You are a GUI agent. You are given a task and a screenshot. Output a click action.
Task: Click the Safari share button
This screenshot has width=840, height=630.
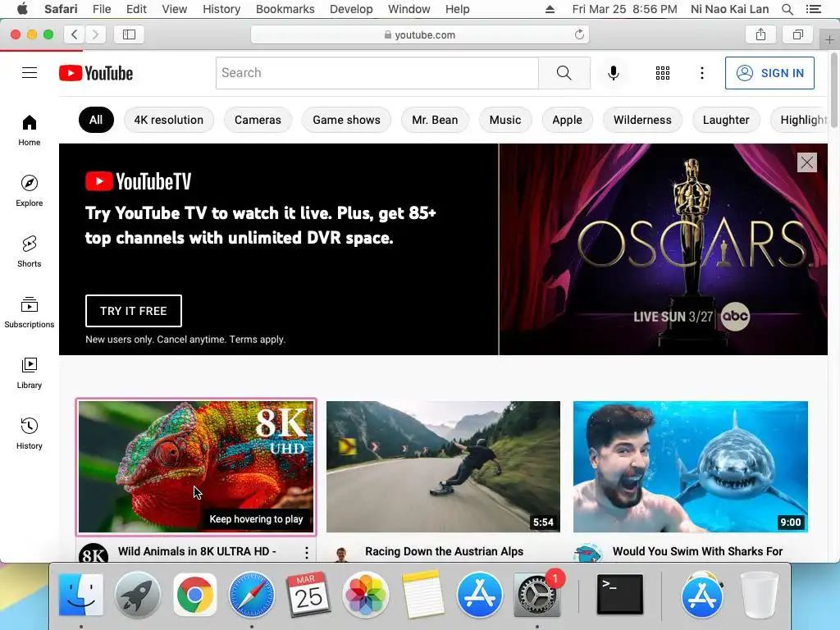[x=760, y=34]
